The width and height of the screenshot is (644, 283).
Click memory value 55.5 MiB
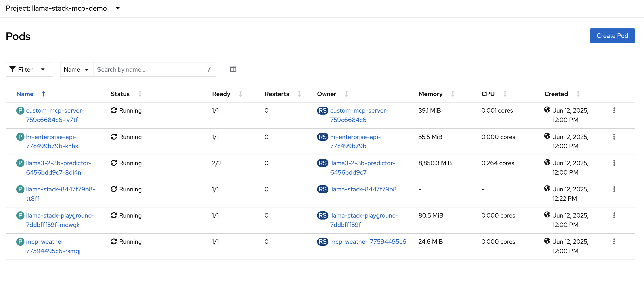point(430,137)
